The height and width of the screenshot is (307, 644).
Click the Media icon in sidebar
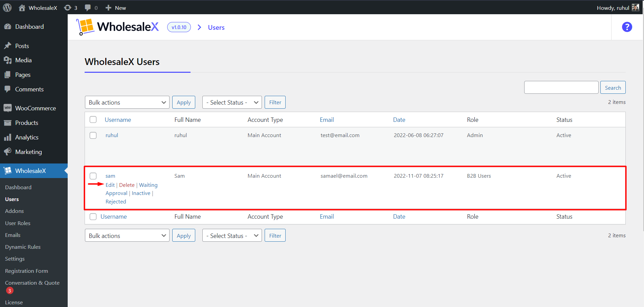coord(7,60)
